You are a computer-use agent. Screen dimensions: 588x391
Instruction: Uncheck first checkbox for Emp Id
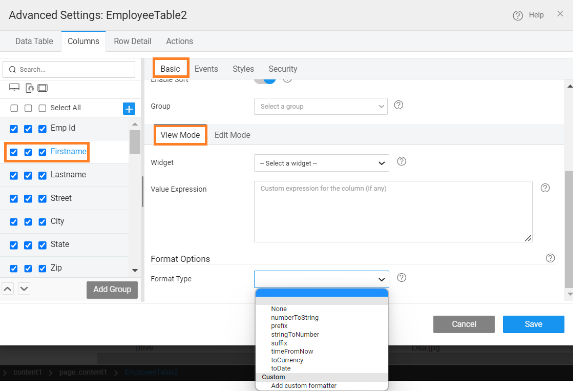[14, 129]
